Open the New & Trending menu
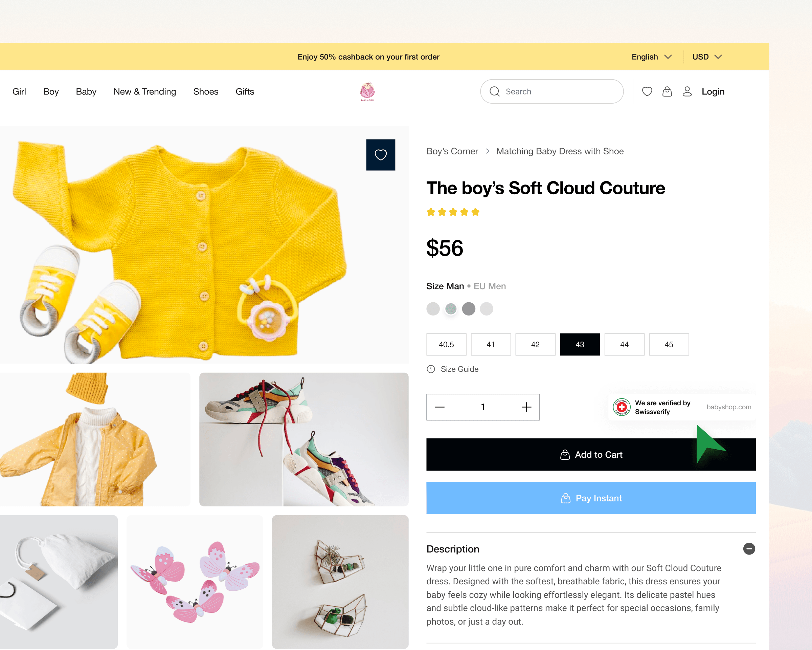This screenshot has width=812, height=650. tap(144, 91)
